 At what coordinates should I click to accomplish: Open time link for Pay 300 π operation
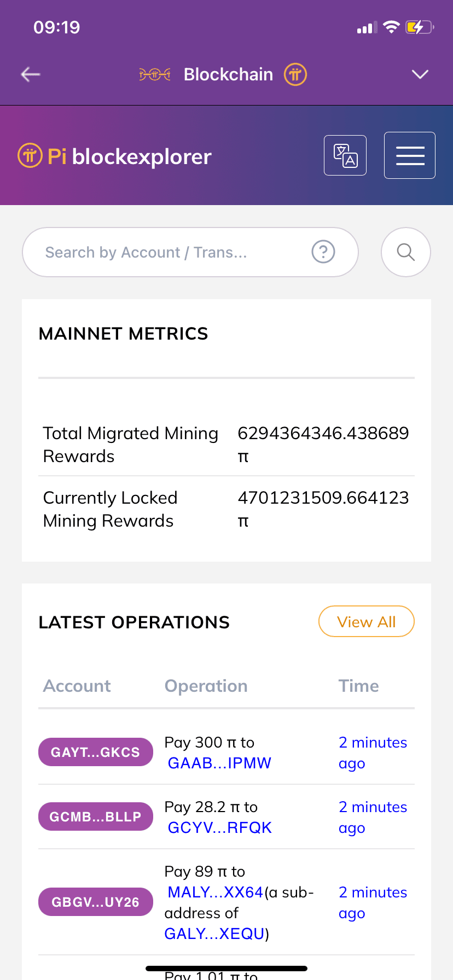click(373, 752)
